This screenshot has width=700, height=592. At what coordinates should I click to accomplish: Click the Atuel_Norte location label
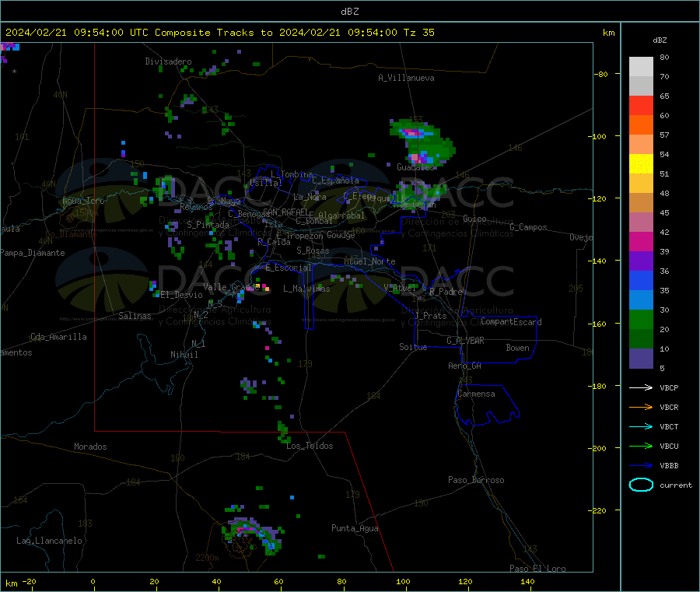coord(369,261)
